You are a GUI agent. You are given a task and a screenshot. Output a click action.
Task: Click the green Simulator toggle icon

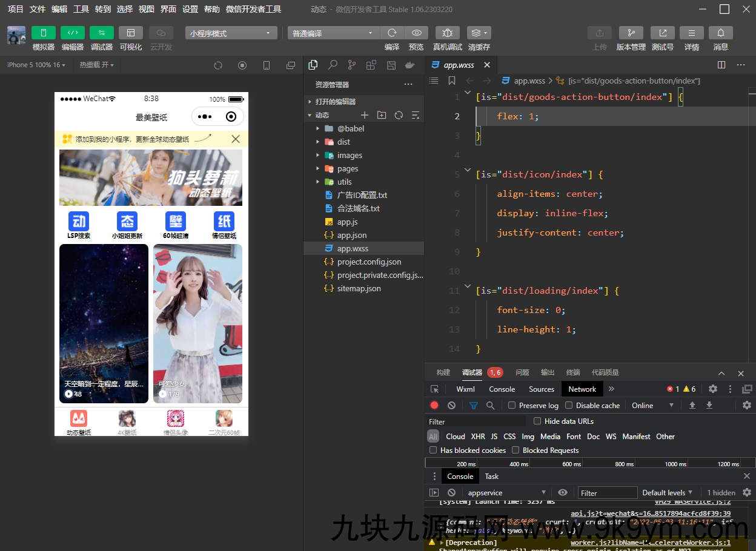(x=43, y=33)
